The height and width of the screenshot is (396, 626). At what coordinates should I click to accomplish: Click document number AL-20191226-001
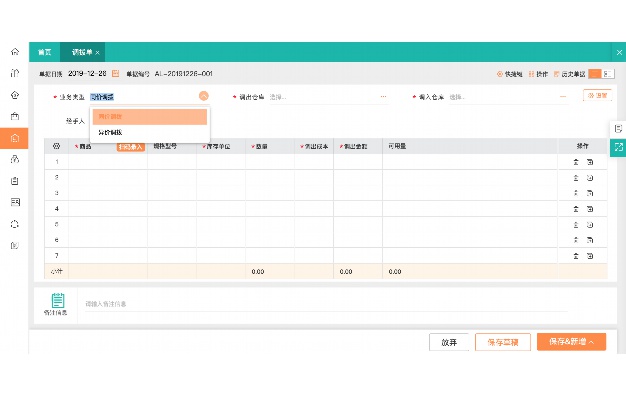(x=184, y=73)
